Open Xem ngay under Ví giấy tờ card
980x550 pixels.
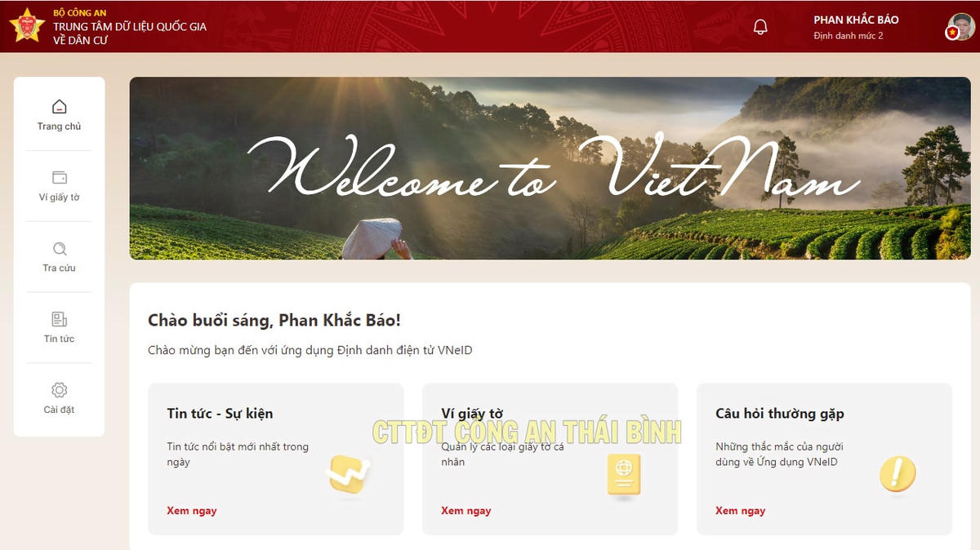(466, 511)
